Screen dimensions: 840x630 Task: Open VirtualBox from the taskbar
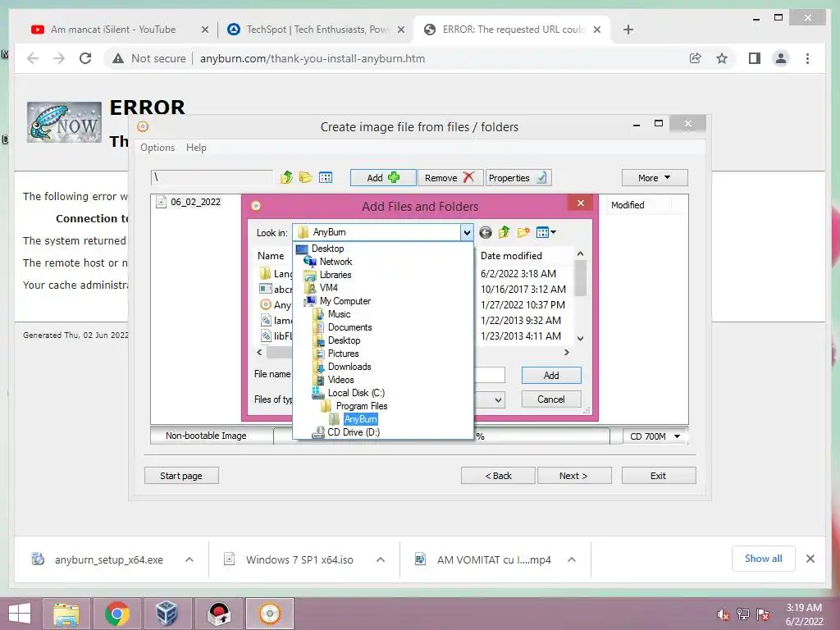pos(167,614)
